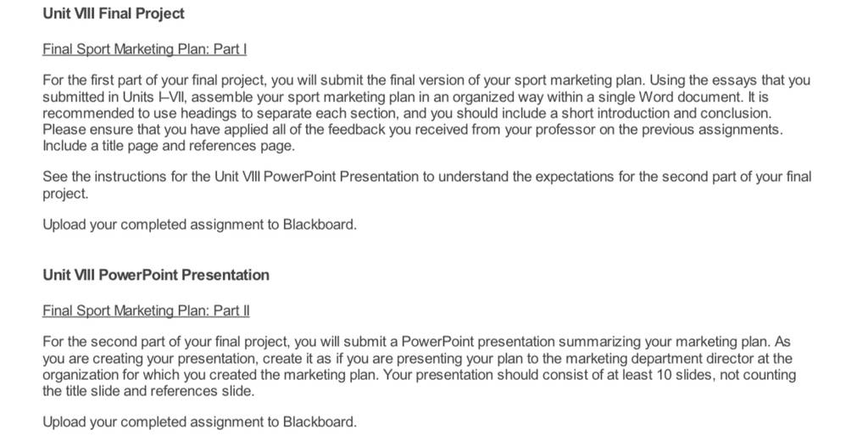Click the "Unit VIII Final Project" heading
868x447 pixels.
tap(114, 14)
